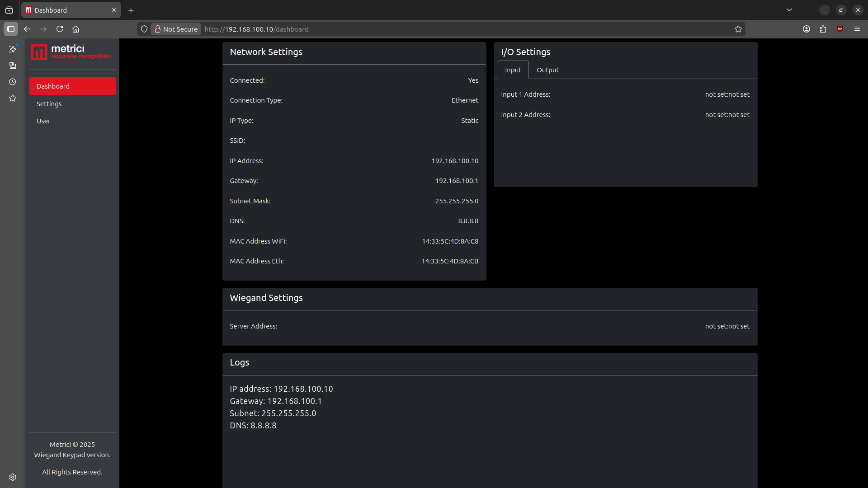Restore down the browser window
Screen dimensions: 868x488
[841, 10]
